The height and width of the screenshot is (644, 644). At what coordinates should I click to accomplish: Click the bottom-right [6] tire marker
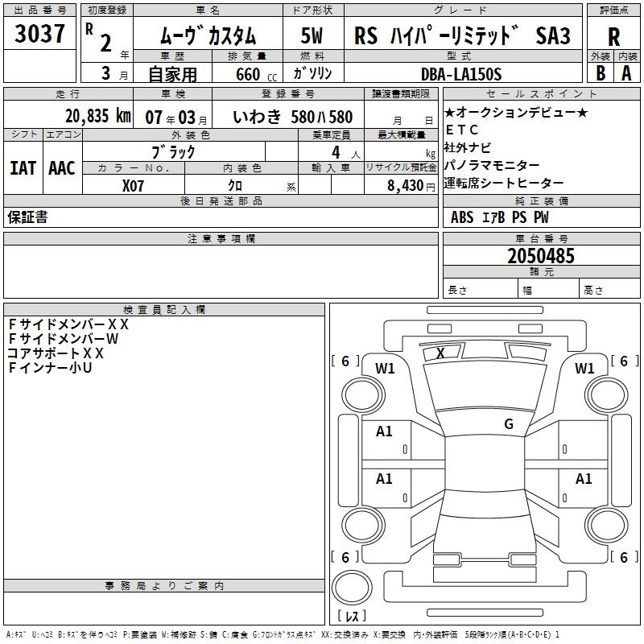tap(623, 557)
